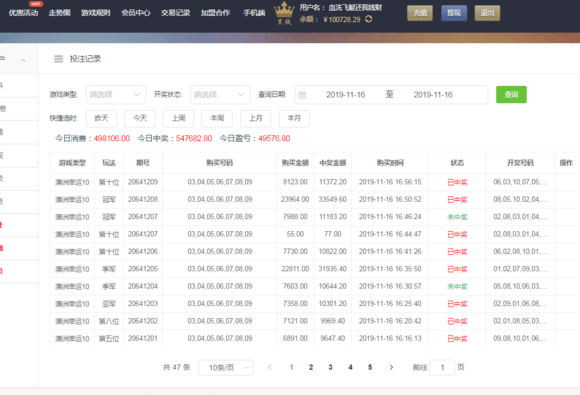Click the end date field after 至

433,95
